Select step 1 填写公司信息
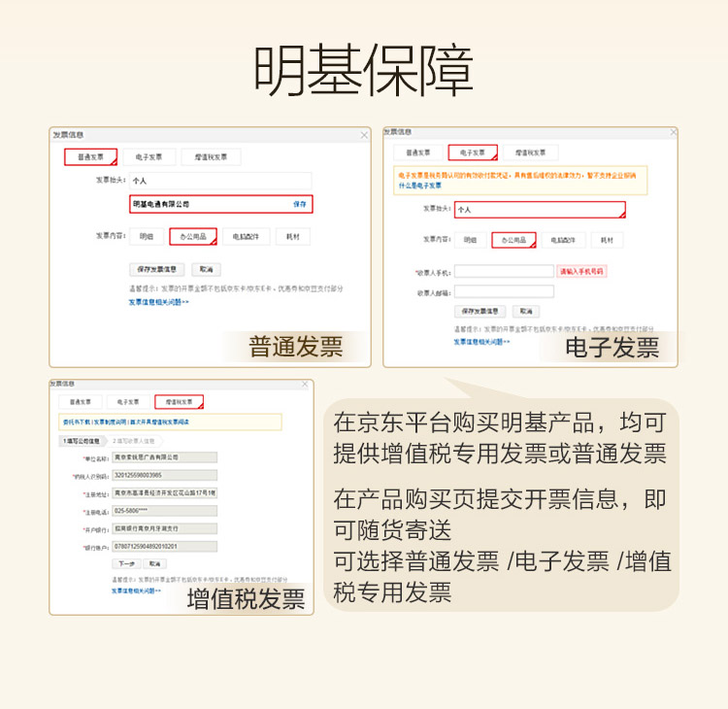Image resolution: width=728 pixels, height=709 pixels. (83, 441)
